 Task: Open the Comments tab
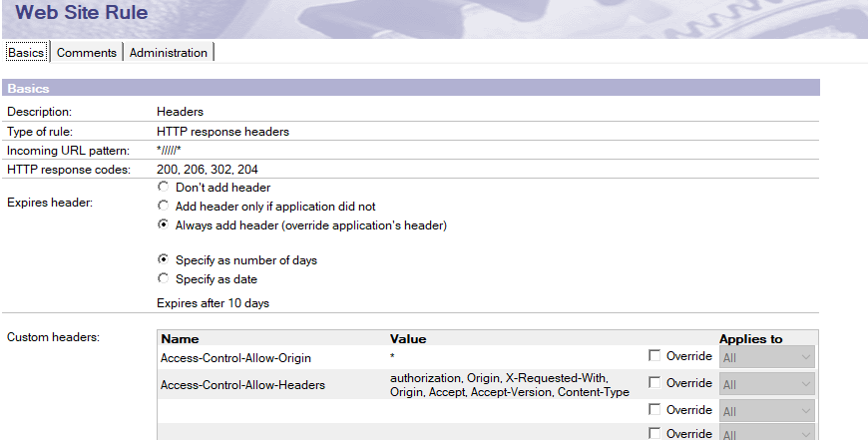tap(87, 53)
